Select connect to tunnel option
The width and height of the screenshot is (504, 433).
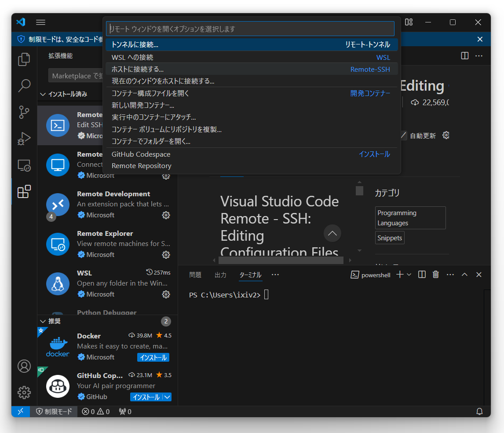[252, 45]
